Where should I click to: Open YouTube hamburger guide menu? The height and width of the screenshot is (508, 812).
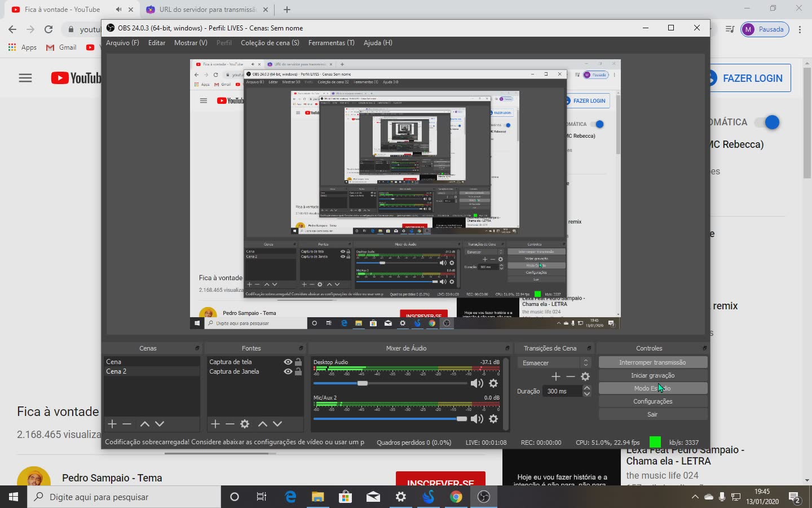click(x=25, y=78)
